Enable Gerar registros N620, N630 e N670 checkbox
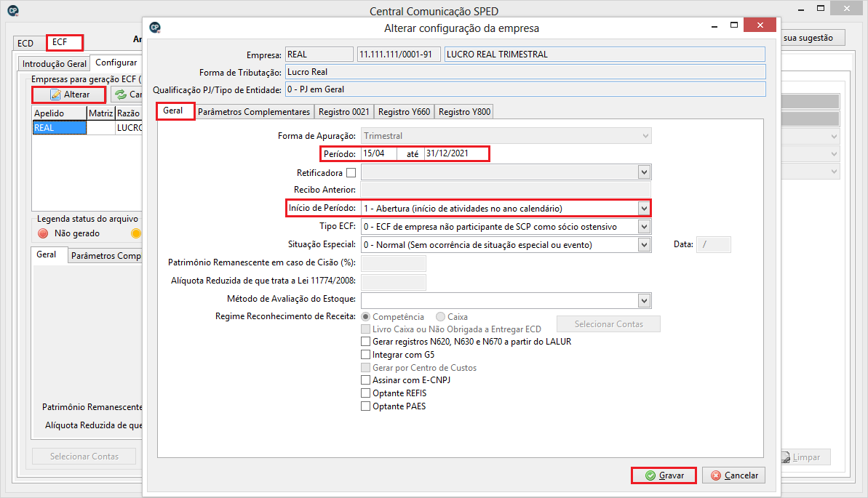Screen dimensions: 868x498 pyautogui.click(x=365, y=342)
